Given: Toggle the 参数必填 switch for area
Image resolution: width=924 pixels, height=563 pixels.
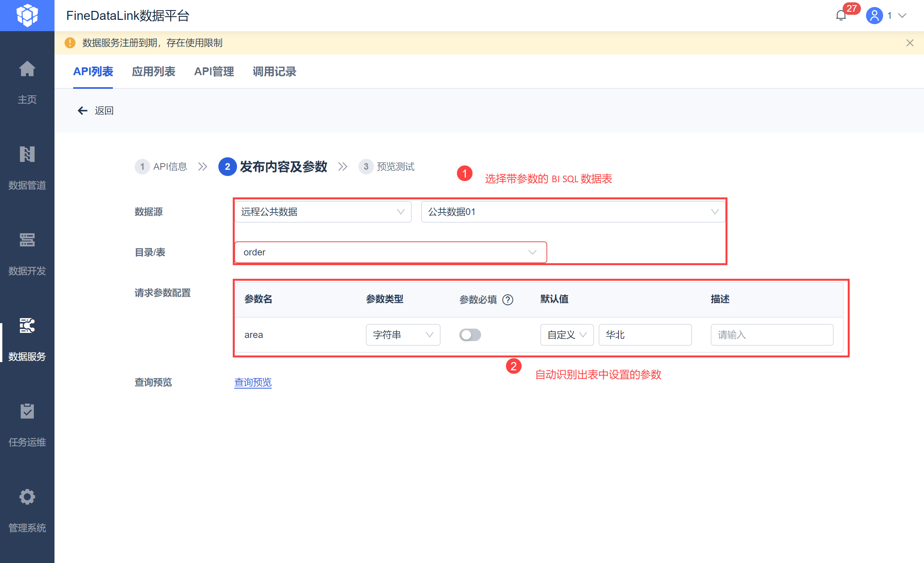Looking at the screenshot, I should pyautogui.click(x=470, y=335).
